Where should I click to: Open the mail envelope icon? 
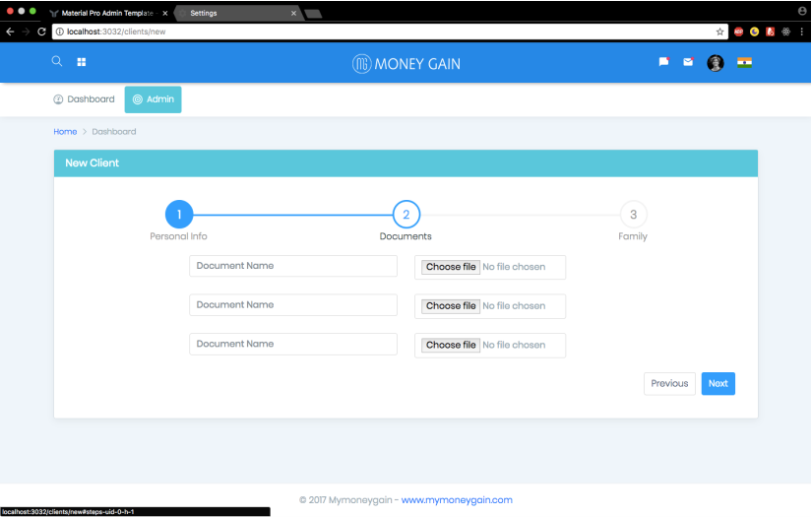[x=688, y=62]
